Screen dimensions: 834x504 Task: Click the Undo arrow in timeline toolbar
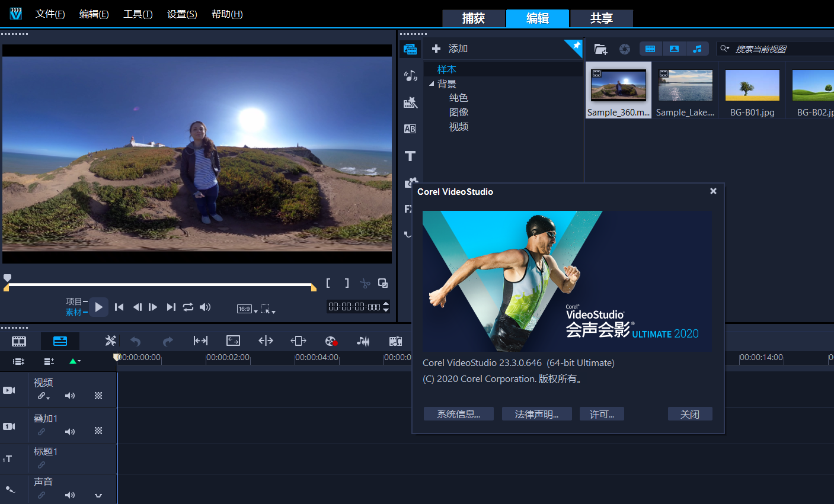coord(135,341)
